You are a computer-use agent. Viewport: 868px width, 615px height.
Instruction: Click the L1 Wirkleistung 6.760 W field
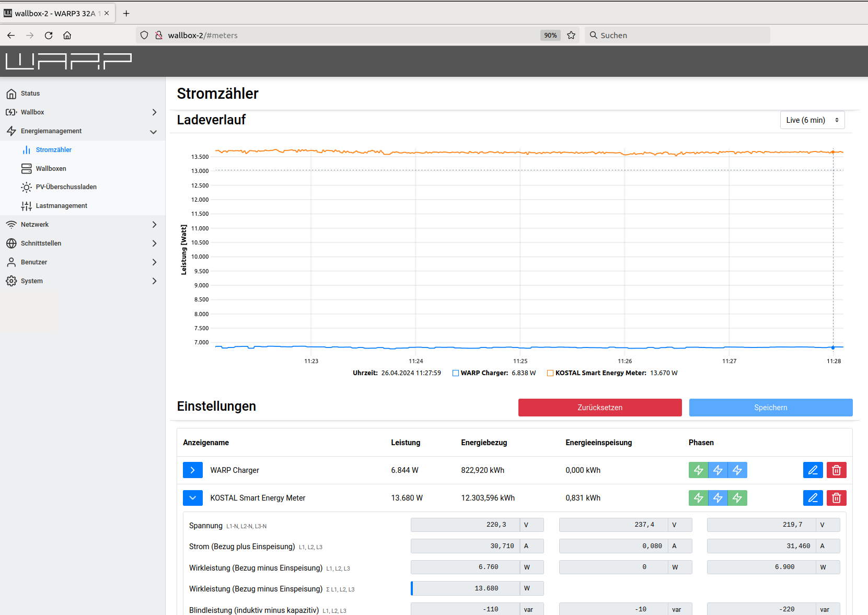466,567
